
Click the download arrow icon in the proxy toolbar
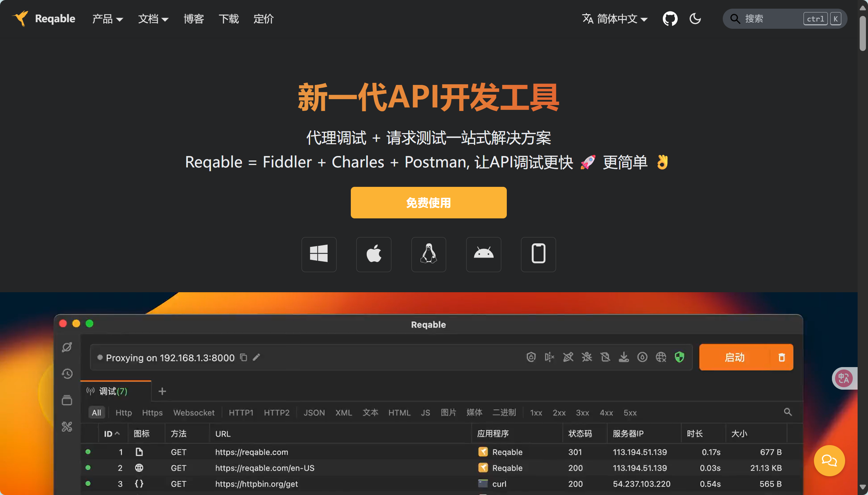tap(624, 357)
